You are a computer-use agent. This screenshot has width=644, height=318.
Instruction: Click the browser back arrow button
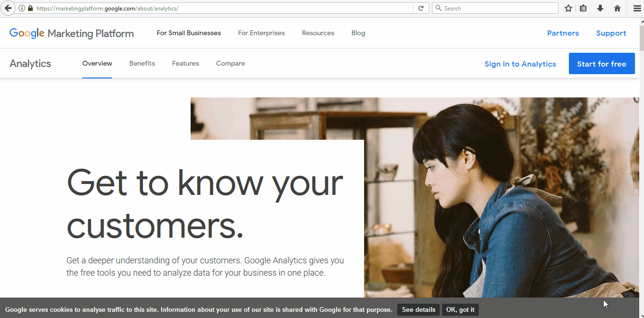8,8
